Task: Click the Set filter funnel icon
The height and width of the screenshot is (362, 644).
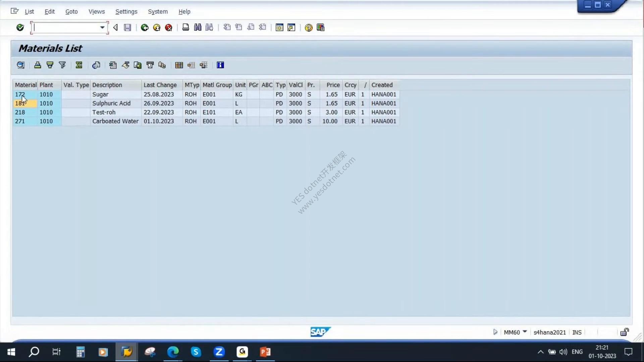Action: pyautogui.click(x=62, y=65)
